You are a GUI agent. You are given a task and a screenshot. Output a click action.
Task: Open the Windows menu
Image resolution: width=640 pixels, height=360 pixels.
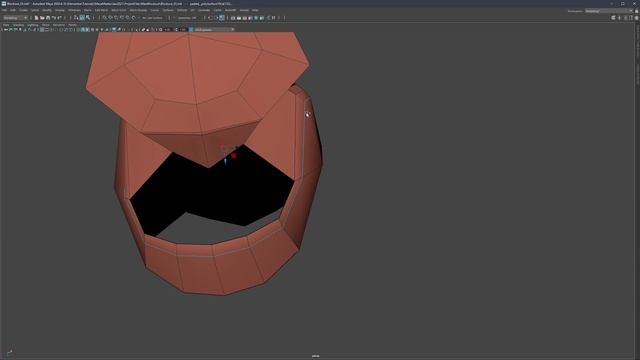click(x=74, y=10)
